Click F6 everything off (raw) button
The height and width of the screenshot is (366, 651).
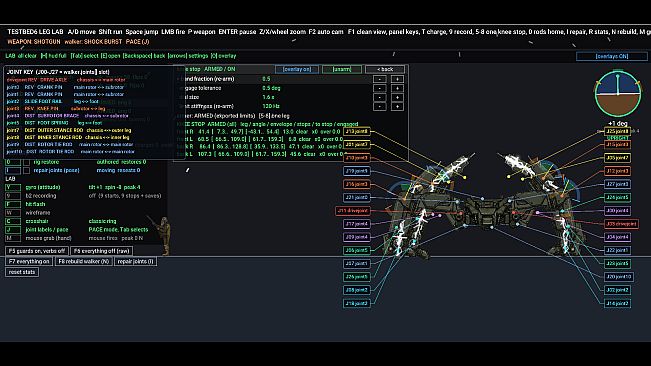102,251
